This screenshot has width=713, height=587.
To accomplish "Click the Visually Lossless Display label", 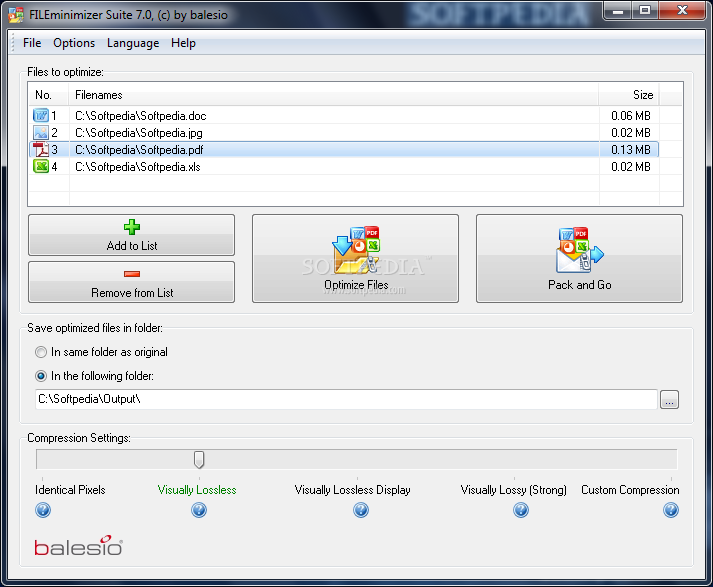I will 352,490.
